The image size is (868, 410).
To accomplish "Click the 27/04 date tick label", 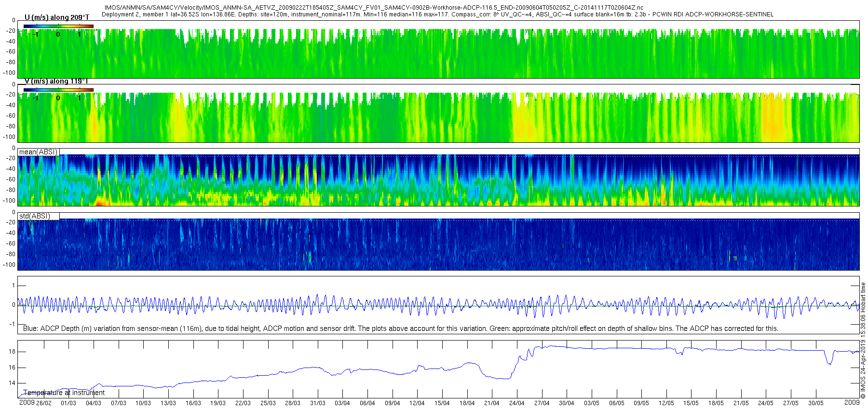I will coord(542,403).
